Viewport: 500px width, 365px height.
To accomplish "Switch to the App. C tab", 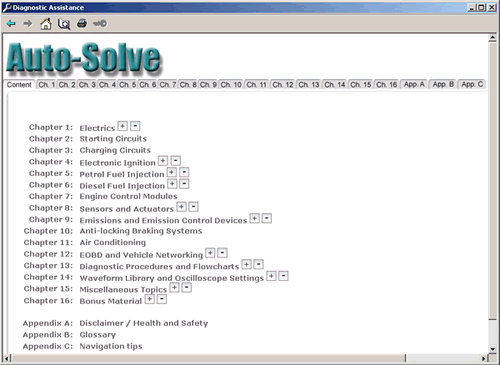I will click(472, 84).
